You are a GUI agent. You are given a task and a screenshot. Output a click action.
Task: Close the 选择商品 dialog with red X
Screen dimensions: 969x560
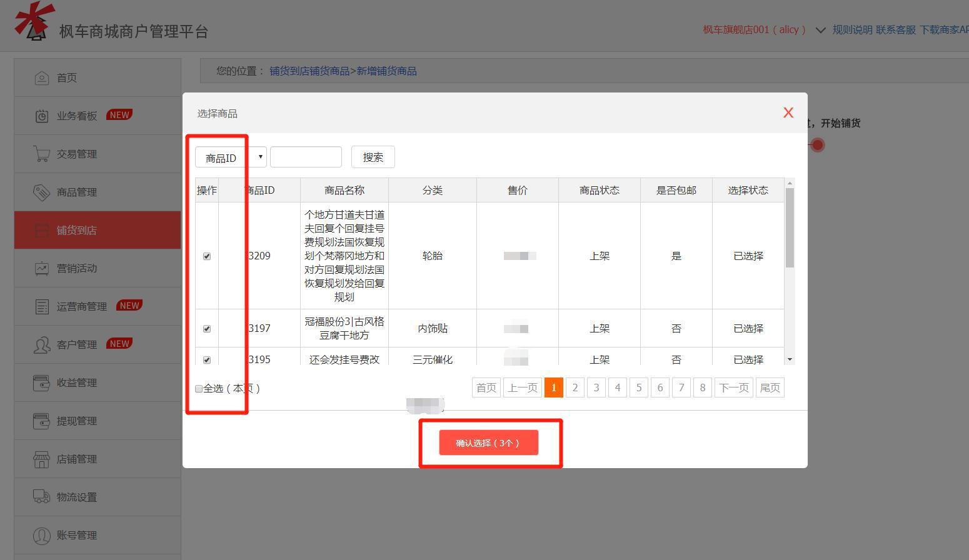click(x=788, y=112)
